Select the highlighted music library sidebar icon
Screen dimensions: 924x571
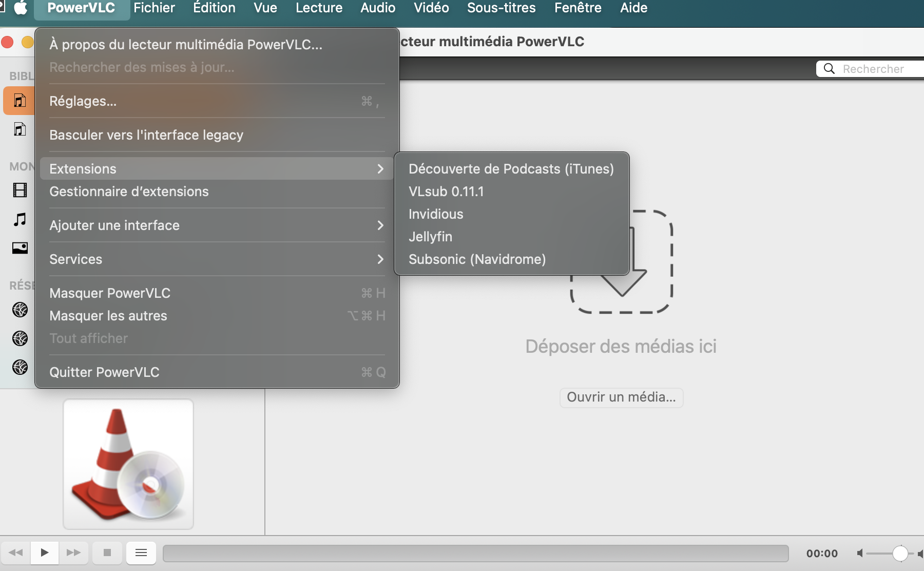20,100
